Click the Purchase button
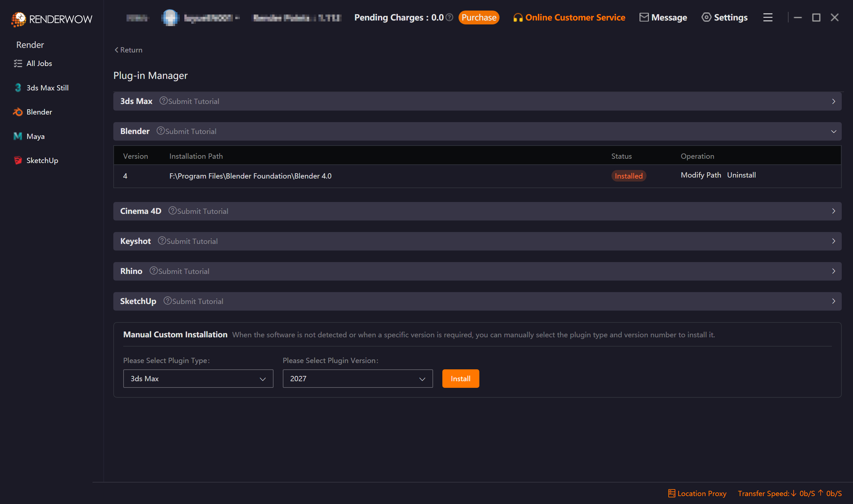Image resolution: width=853 pixels, height=504 pixels. click(x=479, y=17)
